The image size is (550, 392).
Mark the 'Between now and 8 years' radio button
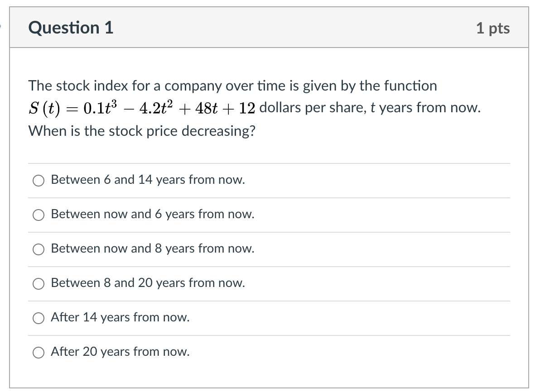[x=38, y=249]
